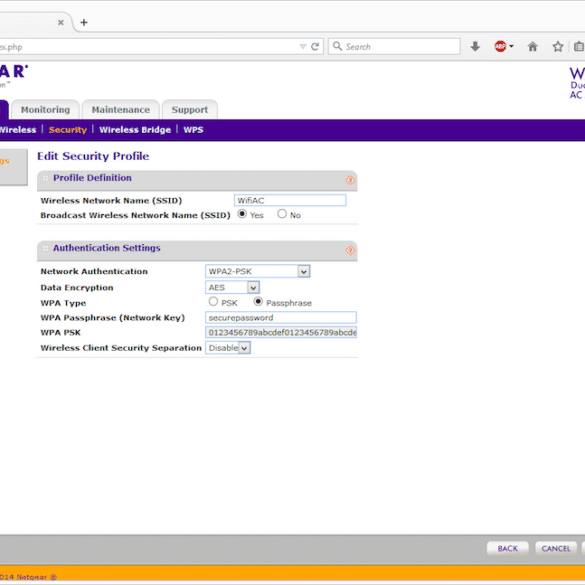Choose Passphrase as WPA Type

tap(258, 301)
